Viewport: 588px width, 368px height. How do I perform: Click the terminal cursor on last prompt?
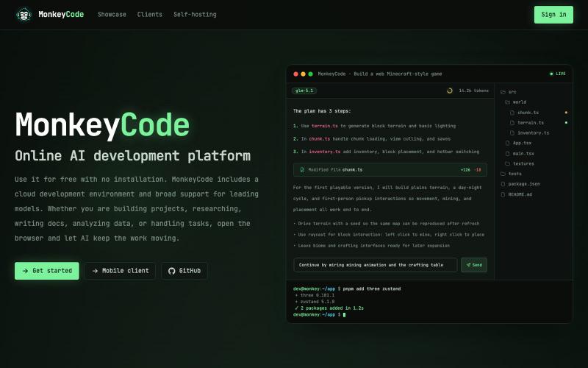pyautogui.click(x=344, y=315)
